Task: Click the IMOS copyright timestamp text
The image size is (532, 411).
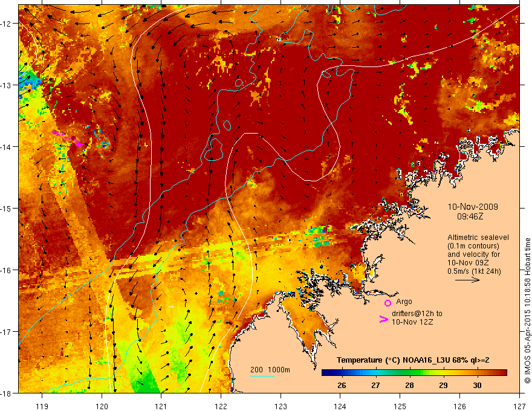Action: pyautogui.click(x=527, y=311)
